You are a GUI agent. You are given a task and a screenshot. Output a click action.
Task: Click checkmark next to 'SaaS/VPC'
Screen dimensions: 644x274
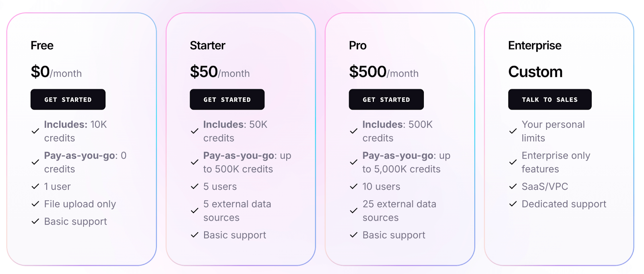click(513, 187)
